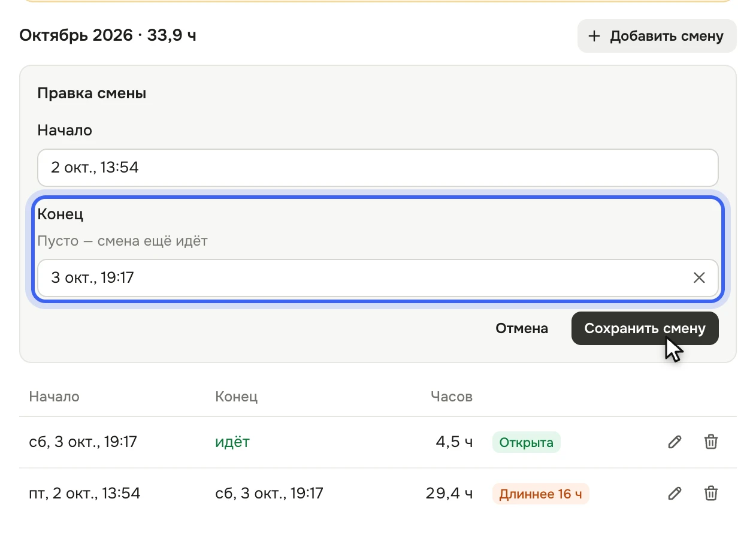
Task: Click the Конец table column header
Action: coord(236,397)
